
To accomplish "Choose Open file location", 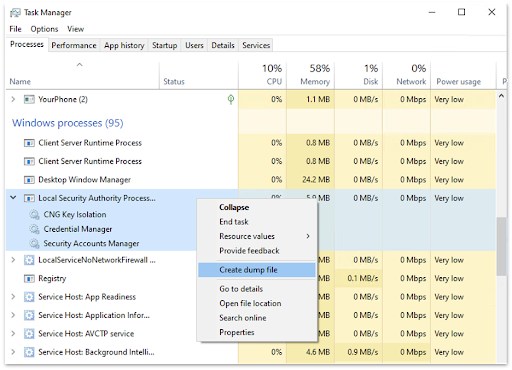I will (257, 304).
